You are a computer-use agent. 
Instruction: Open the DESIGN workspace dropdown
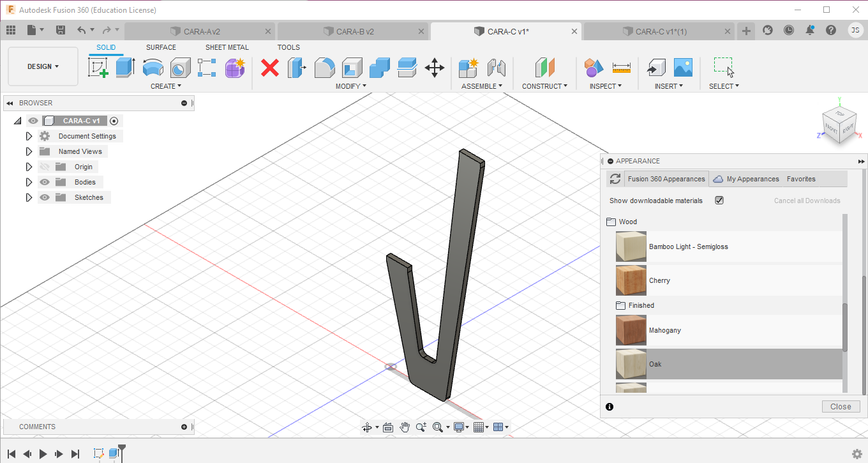tap(43, 66)
